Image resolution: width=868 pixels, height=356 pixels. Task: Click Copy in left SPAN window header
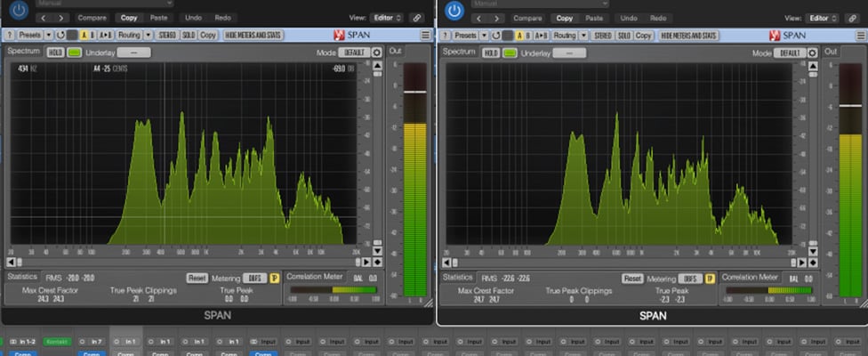(x=129, y=18)
